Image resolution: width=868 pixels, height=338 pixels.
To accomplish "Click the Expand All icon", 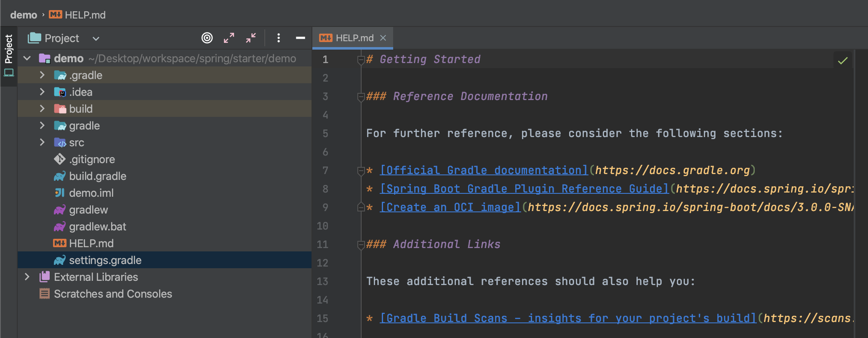I will click(x=229, y=38).
